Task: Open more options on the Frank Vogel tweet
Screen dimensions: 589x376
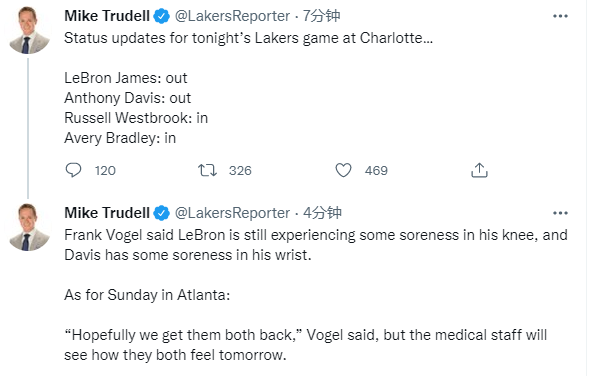Action: 560,213
